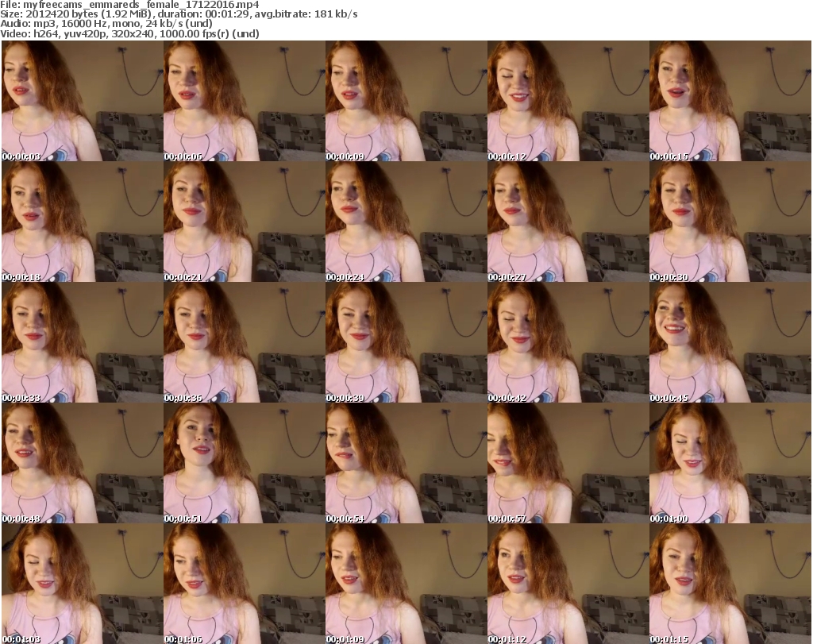Choose the frame timestamped 00:01:00
Screen dimensions: 813x644
[730, 464]
